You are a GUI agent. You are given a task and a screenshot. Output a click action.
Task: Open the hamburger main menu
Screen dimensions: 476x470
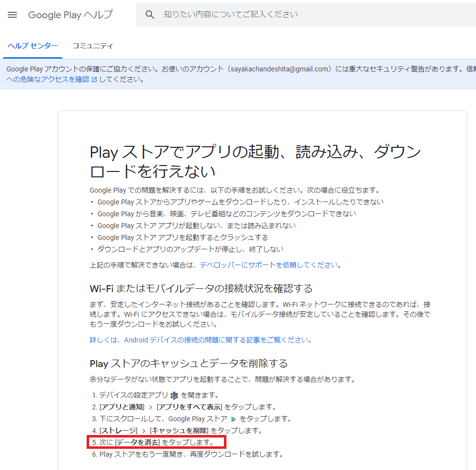[x=12, y=15]
